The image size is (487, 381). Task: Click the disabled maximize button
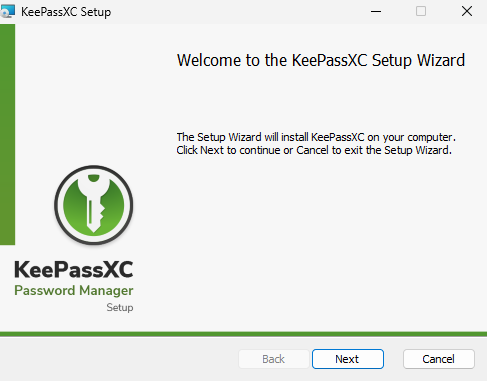(x=421, y=11)
